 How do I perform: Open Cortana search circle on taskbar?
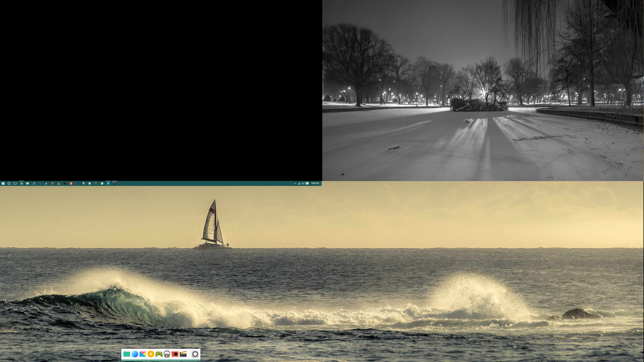[x=9, y=183]
